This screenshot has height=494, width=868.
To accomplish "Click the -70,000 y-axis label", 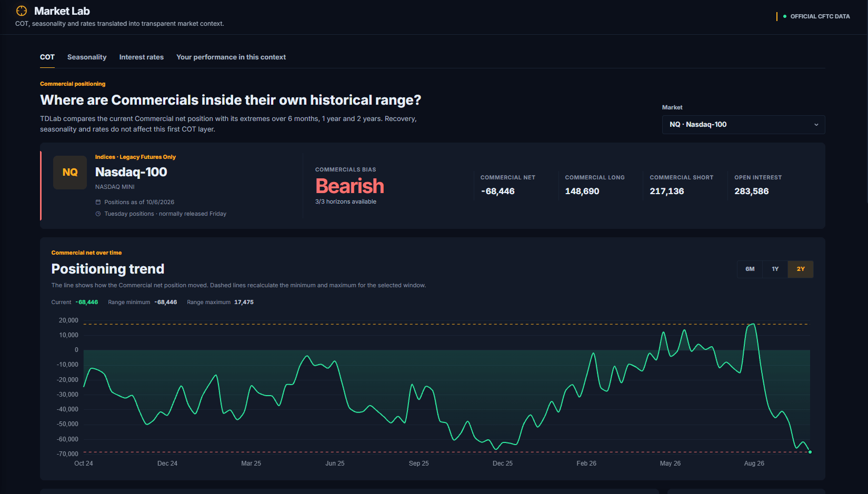I will (x=67, y=454).
